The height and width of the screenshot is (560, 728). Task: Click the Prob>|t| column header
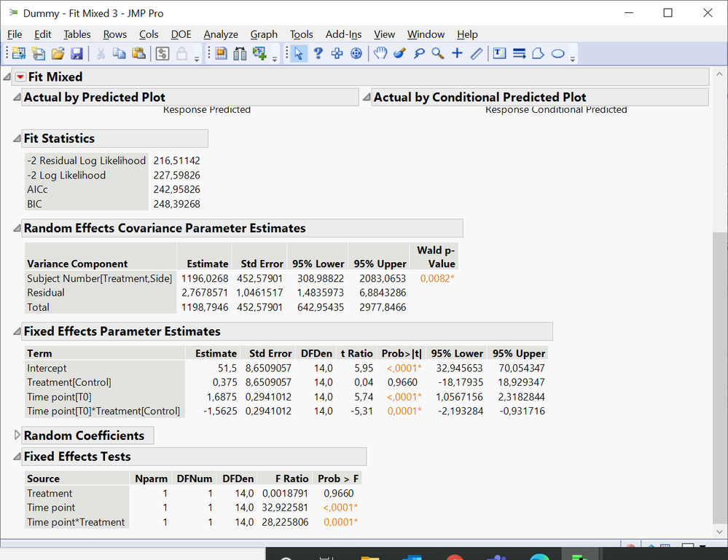coord(402,353)
